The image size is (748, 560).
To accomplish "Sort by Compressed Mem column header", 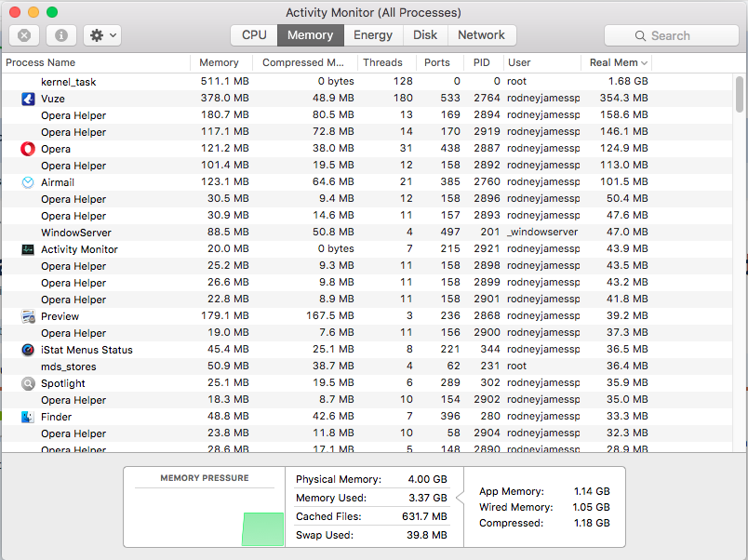I will coord(305,62).
